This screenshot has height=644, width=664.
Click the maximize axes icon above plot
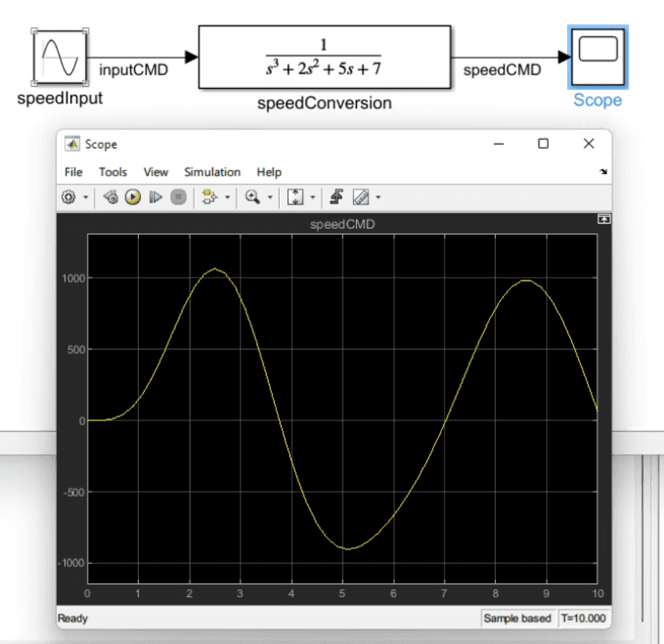pos(604,219)
